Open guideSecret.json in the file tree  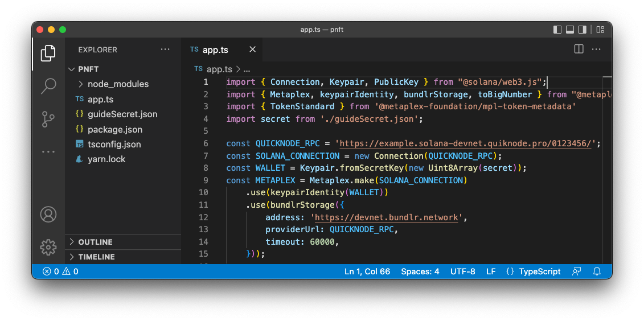(122, 114)
